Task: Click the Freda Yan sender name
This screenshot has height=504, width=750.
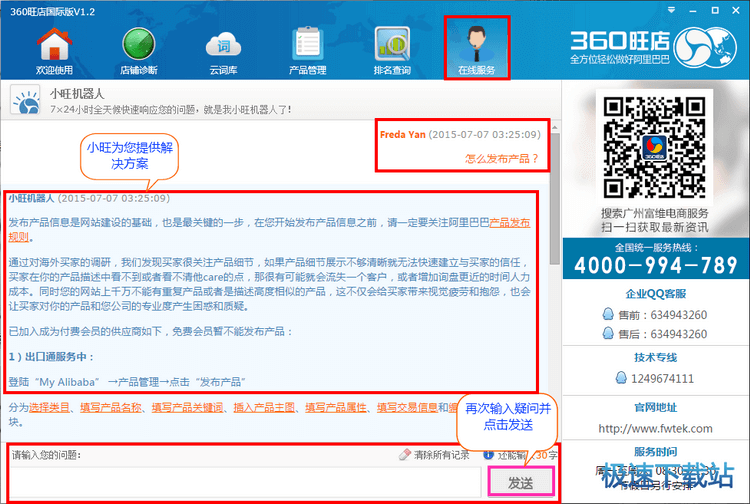Action: point(402,135)
